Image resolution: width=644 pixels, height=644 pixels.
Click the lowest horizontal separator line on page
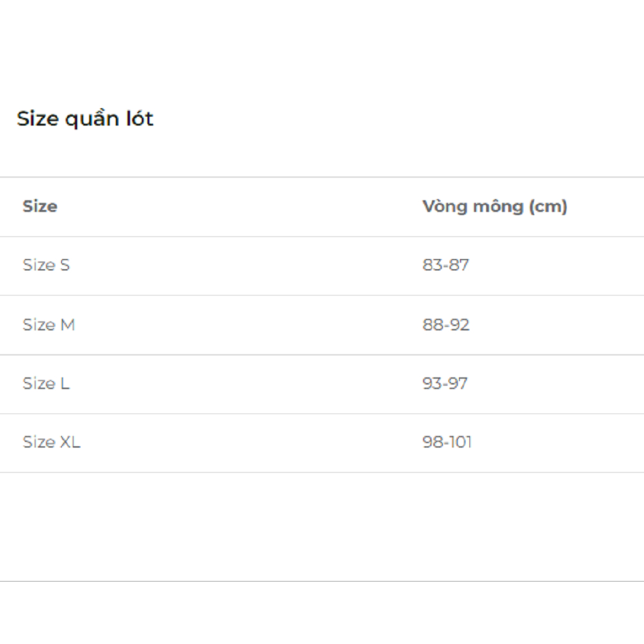[x=322, y=582]
